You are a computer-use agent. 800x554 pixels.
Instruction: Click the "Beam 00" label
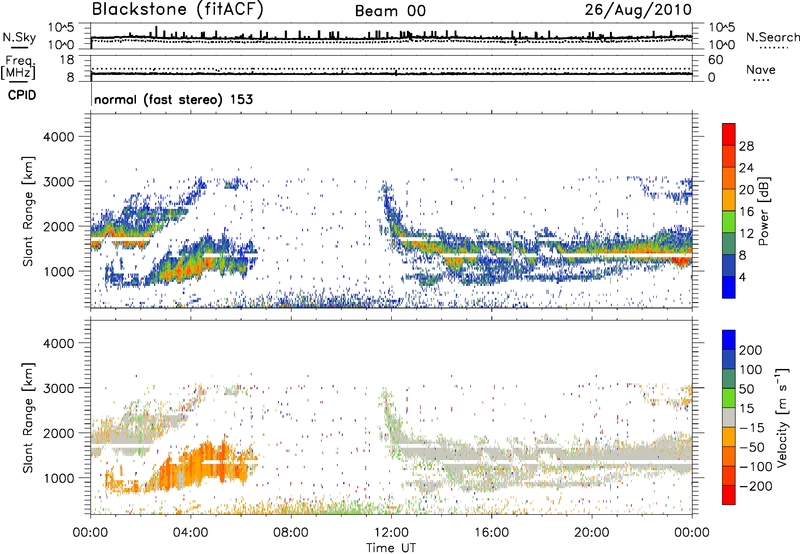390,11
